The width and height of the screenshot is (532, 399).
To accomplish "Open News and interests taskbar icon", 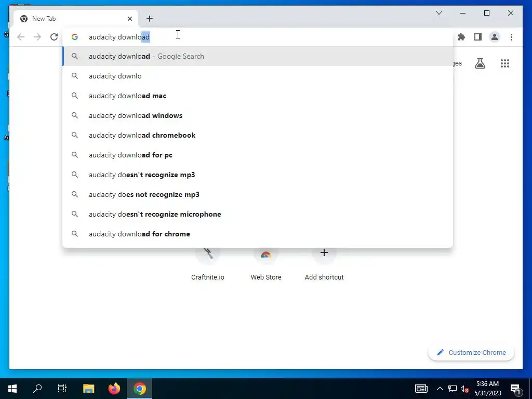I will tap(421, 389).
